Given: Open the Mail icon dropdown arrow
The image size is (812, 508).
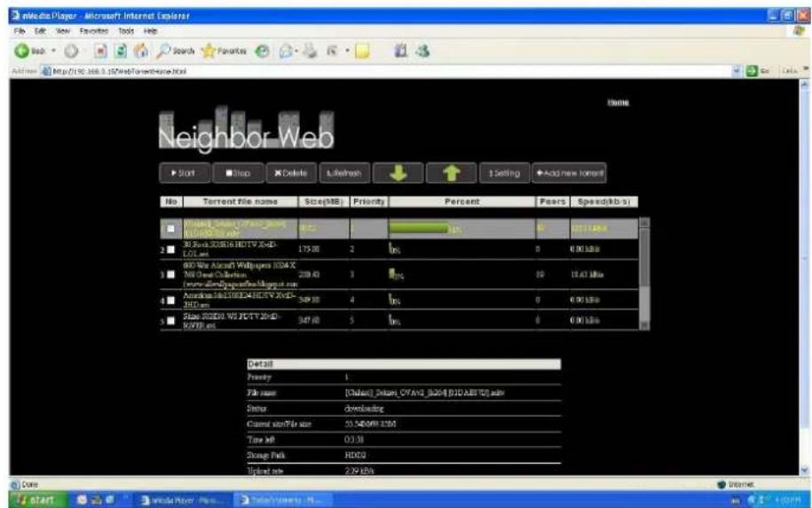Looking at the screenshot, I should (296, 51).
